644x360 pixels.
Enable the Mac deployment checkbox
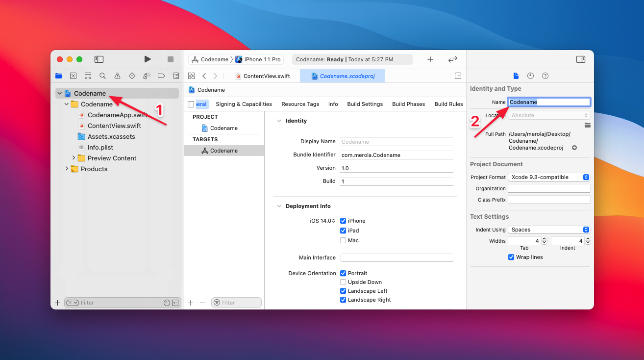coord(343,240)
